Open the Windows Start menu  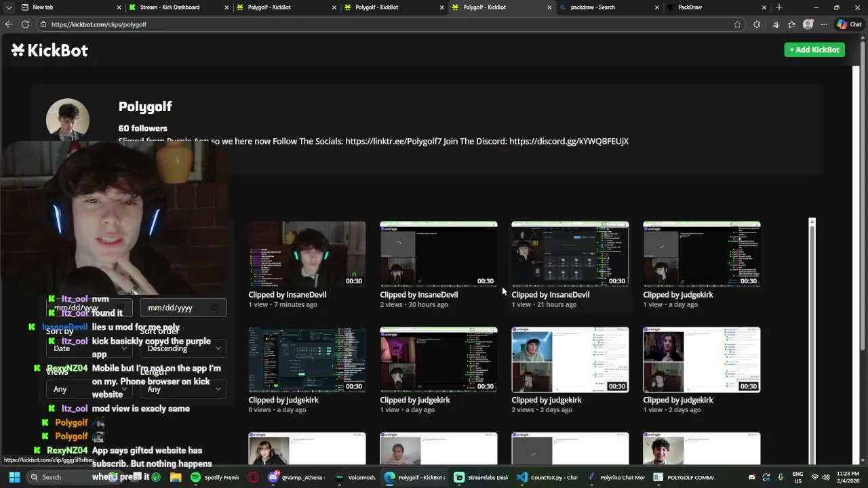pos(14,477)
